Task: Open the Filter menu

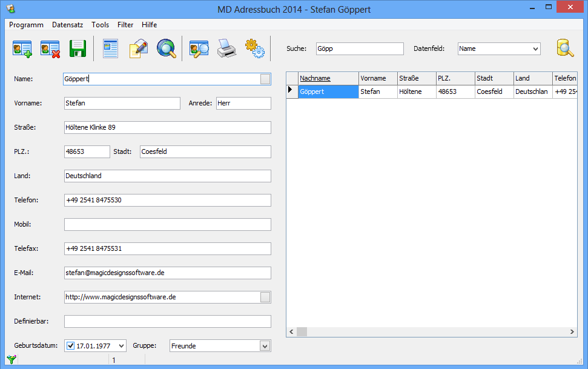Action: (125, 25)
